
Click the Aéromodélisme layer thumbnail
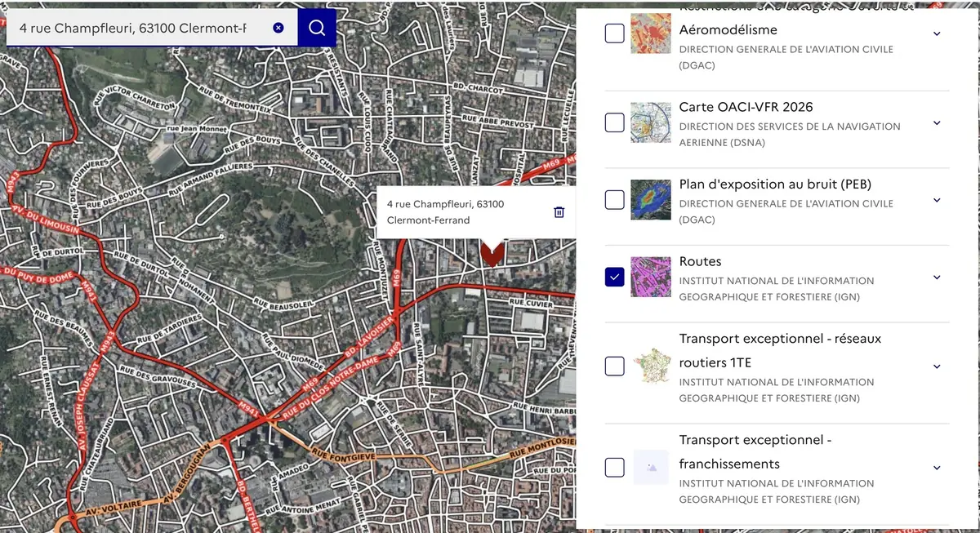651,33
